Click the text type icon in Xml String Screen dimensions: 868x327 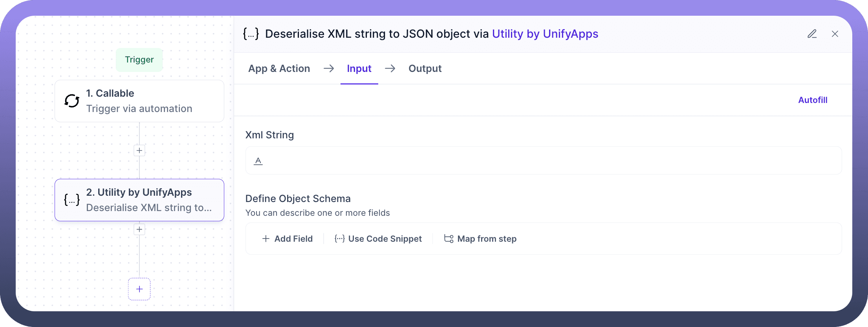258,161
